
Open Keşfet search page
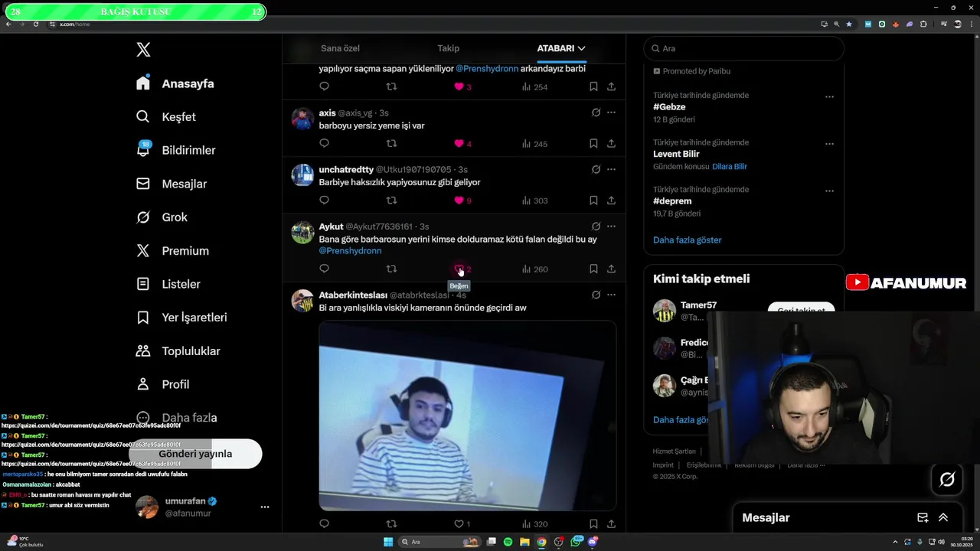click(x=166, y=117)
